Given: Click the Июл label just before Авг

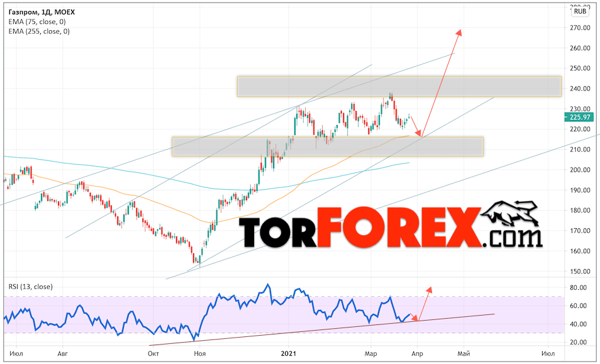Looking at the screenshot, I should click(16, 354).
